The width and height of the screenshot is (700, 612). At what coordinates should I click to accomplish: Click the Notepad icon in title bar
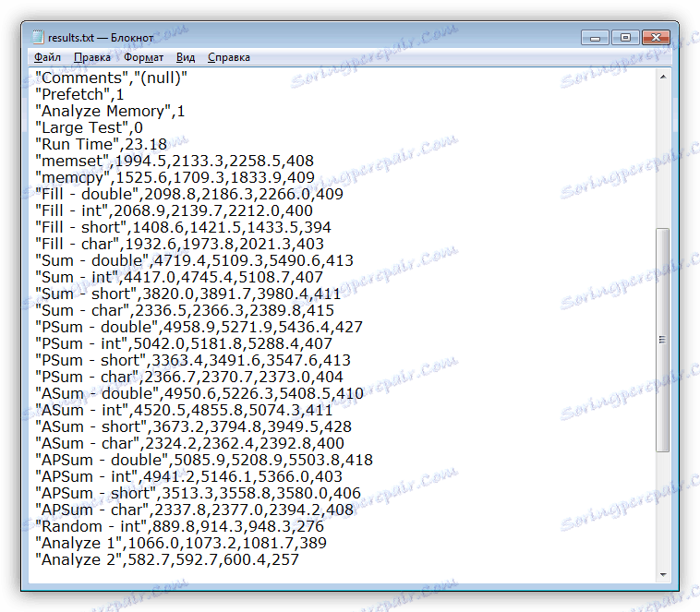38,38
